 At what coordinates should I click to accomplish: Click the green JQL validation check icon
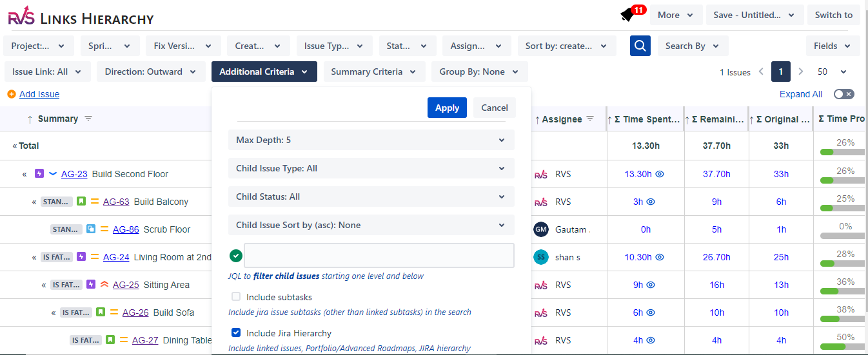click(236, 256)
